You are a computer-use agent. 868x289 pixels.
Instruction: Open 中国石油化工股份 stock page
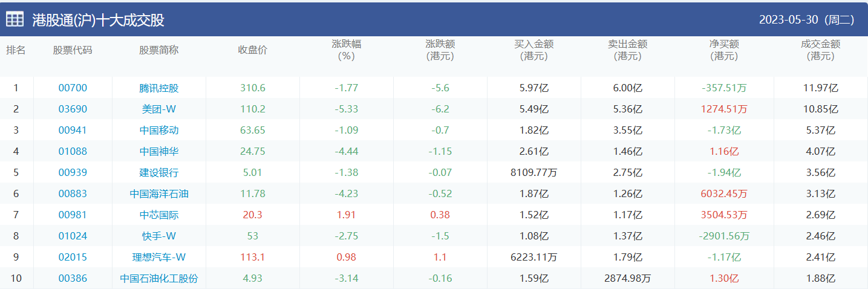[159, 278]
